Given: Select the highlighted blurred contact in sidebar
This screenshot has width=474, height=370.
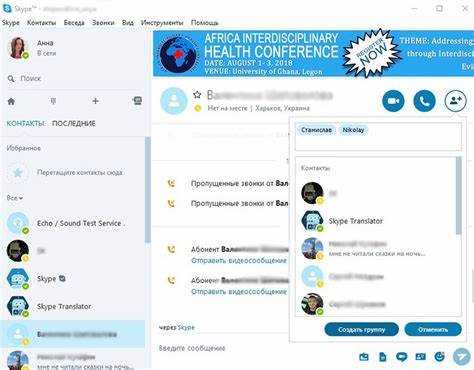Looking at the screenshot, I should tap(73, 334).
